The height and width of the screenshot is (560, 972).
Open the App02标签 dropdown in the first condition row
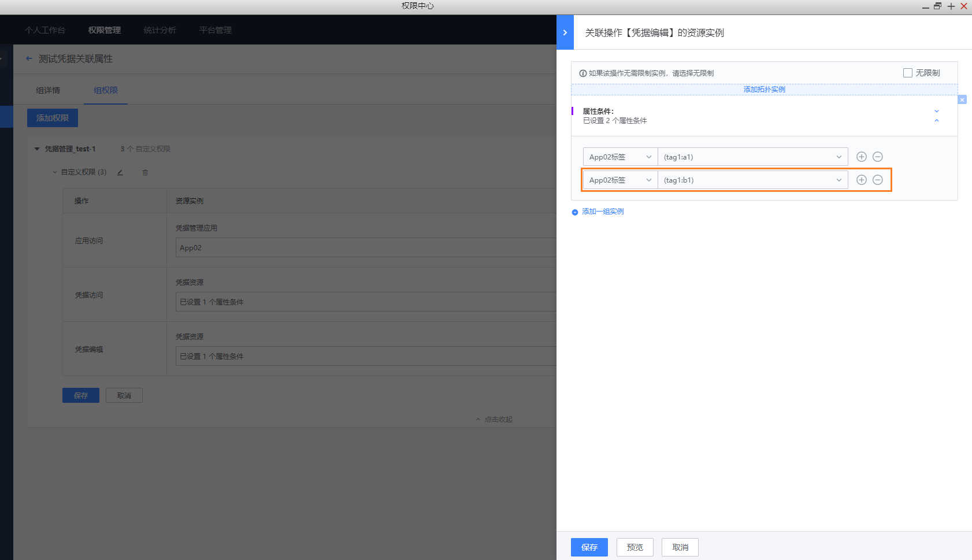tap(619, 157)
